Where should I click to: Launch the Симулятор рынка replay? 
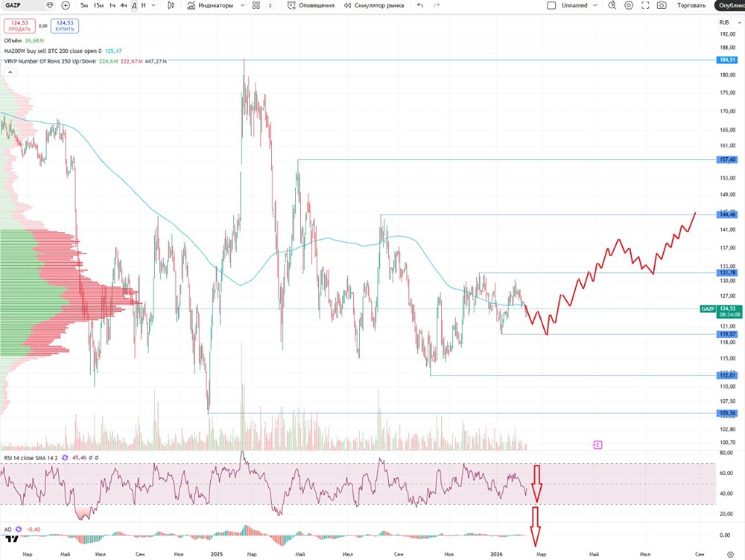(x=374, y=6)
